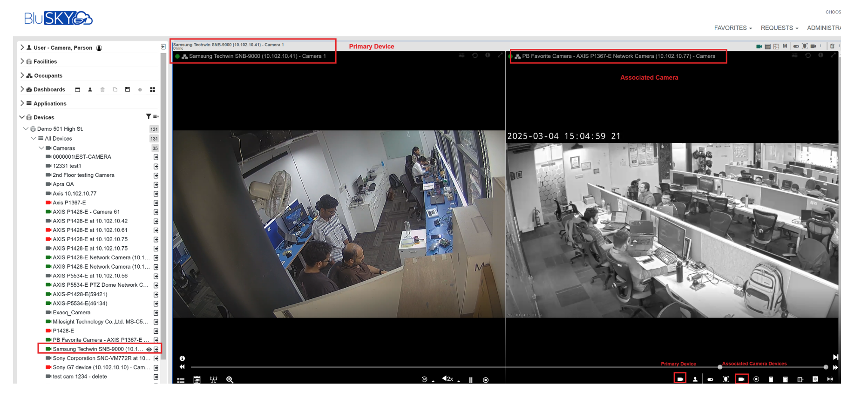Click the save icon in Dashboards row
Screen dimensions: 868x405
point(128,89)
